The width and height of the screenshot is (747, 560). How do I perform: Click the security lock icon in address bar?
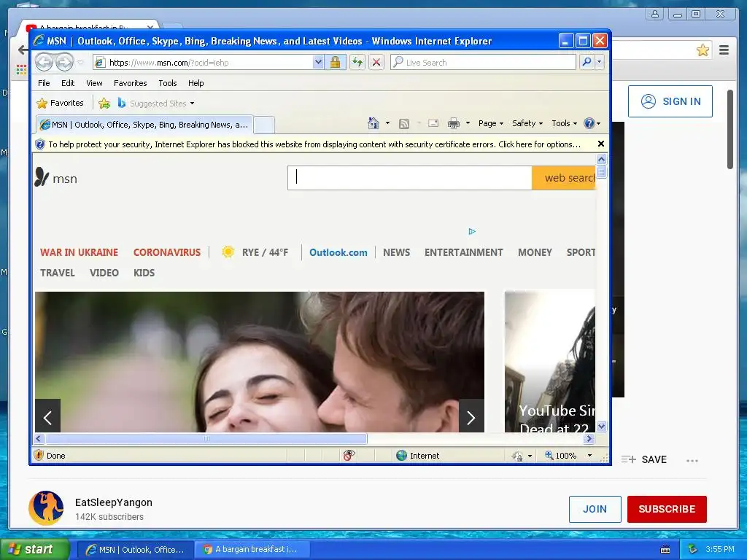point(335,62)
